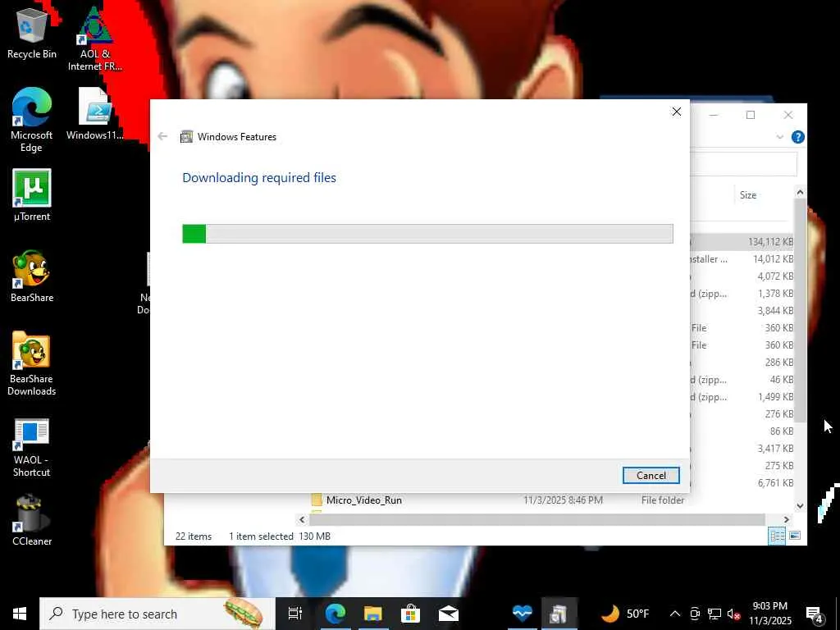
Task: Cancel the Windows Features download
Action: click(651, 475)
